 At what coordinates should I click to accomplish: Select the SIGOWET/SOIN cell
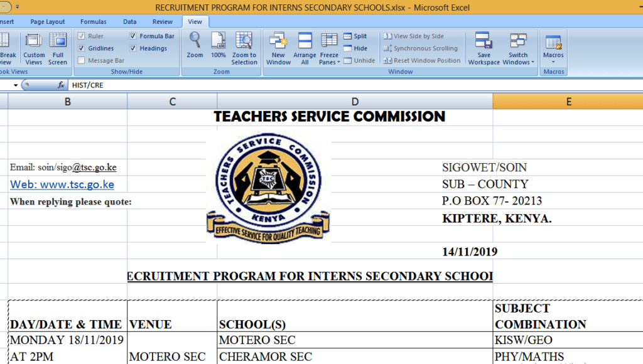pyautogui.click(x=484, y=167)
